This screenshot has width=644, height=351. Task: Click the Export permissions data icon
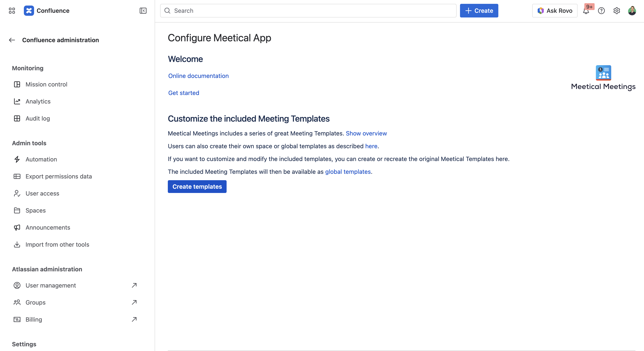click(17, 176)
